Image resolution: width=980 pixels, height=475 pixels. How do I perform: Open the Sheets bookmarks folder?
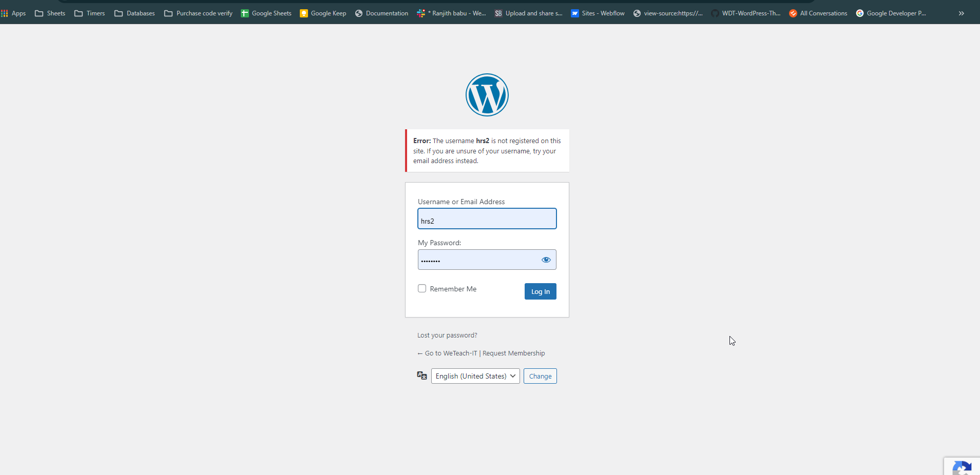pos(50,13)
